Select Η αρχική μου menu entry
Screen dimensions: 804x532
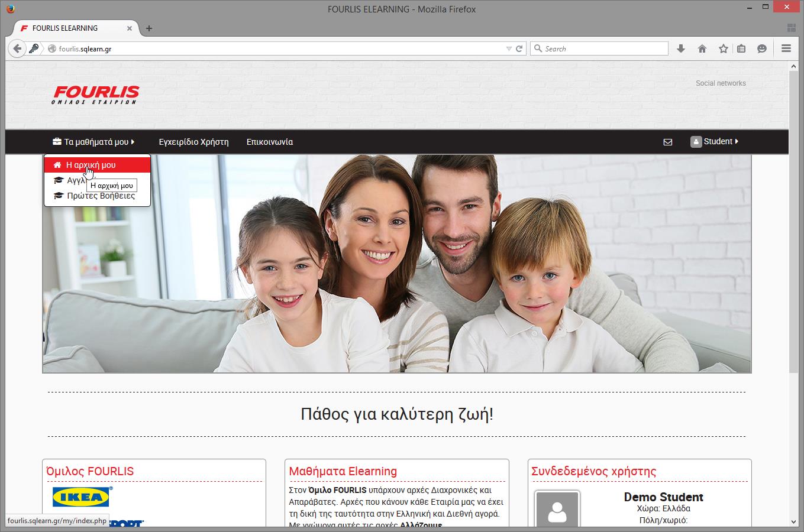[97, 165]
